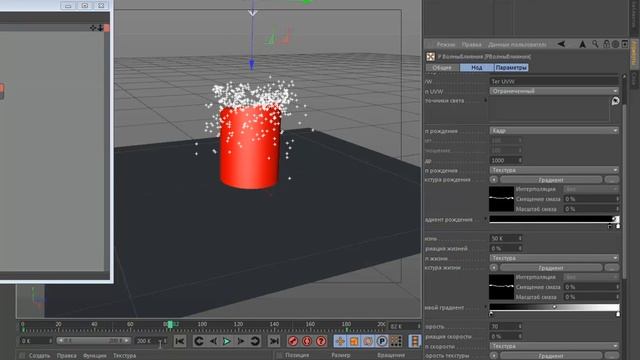Open the Интерполяция dropdown under birth texture
Screen dimensions: 640x360
click(591, 189)
